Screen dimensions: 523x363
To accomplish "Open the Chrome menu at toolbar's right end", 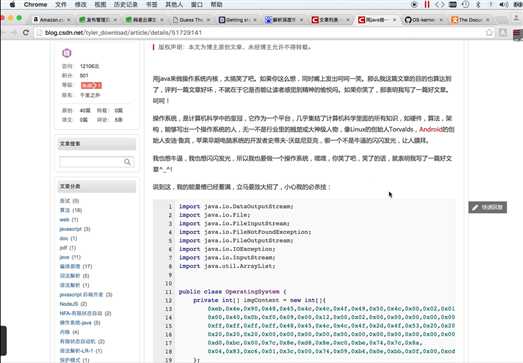I will click(518, 34).
